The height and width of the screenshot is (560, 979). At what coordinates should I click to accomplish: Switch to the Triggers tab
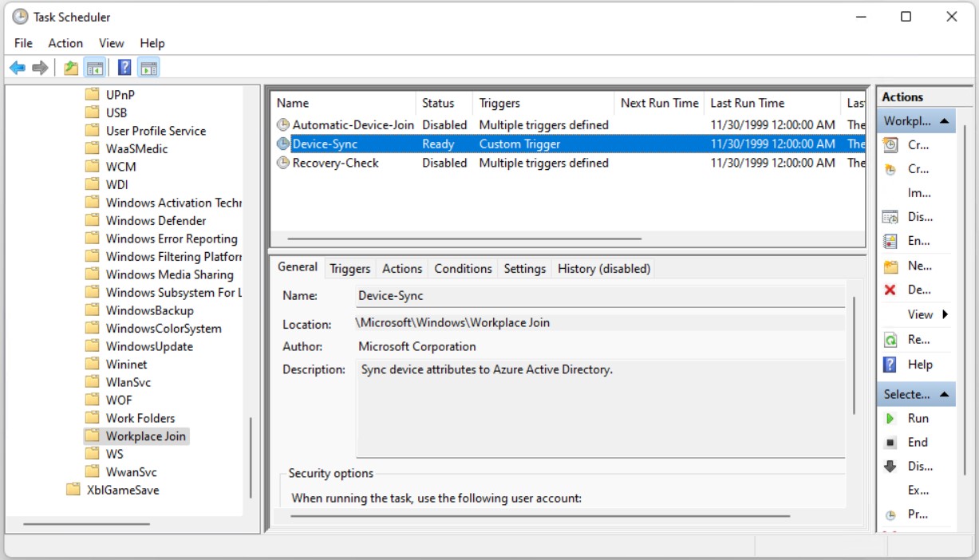[350, 269]
